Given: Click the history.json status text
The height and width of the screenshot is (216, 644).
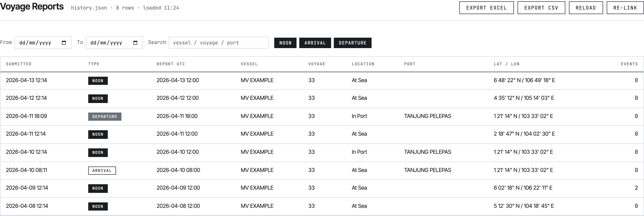Looking at the screenshot, I should click(125, 8).
